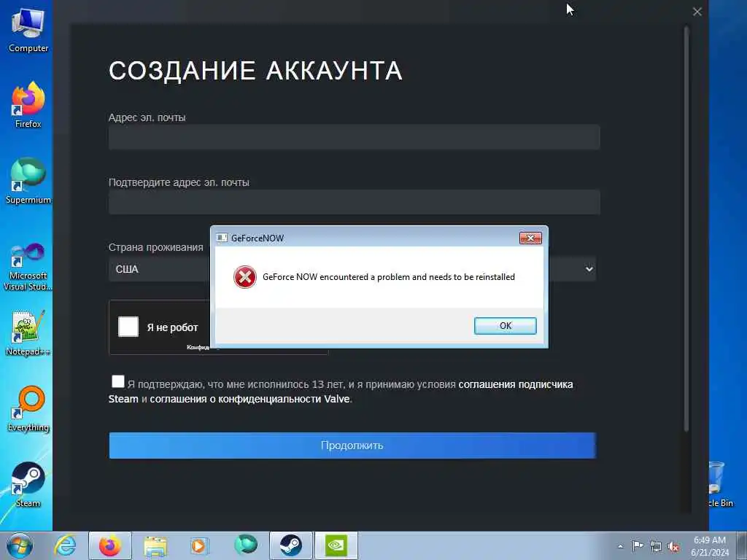Open the Recycle Bin desktop icon

click(x=720, y=484)
